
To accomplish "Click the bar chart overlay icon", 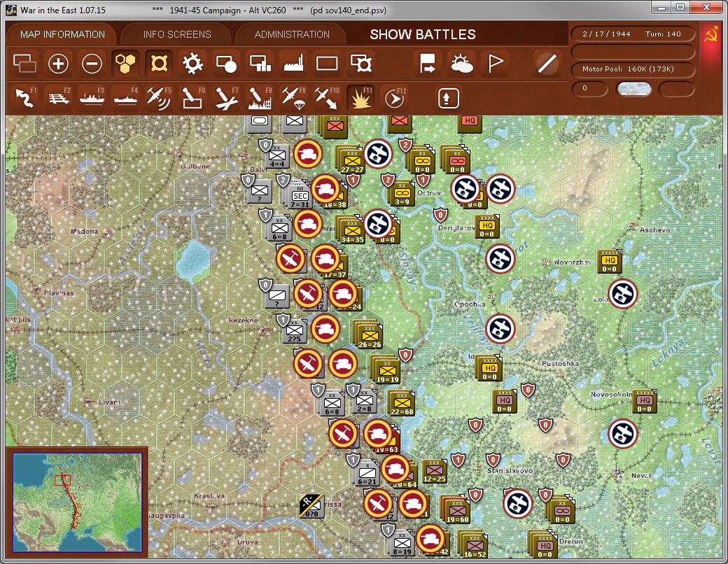I will point(260,64).
